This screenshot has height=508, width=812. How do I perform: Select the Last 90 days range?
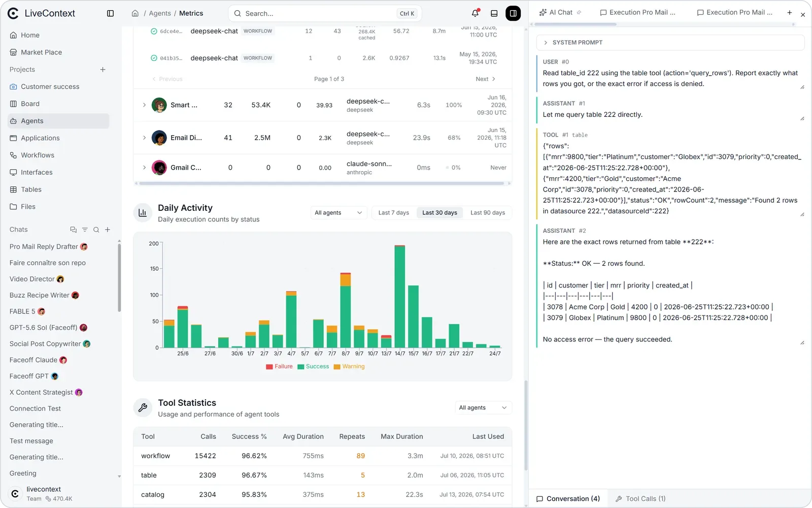(x=487, y=213)
